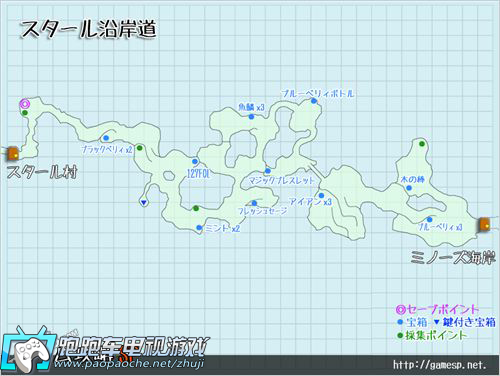Image resolution: width=500 pixels, height=376 pixels.
Task: Click the 採集ポイント legend entry
Action: point(432,335)
